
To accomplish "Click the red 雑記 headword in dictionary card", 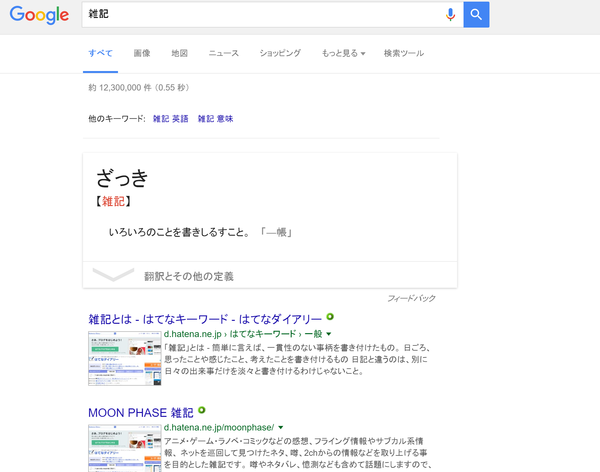I will (113, 201).
